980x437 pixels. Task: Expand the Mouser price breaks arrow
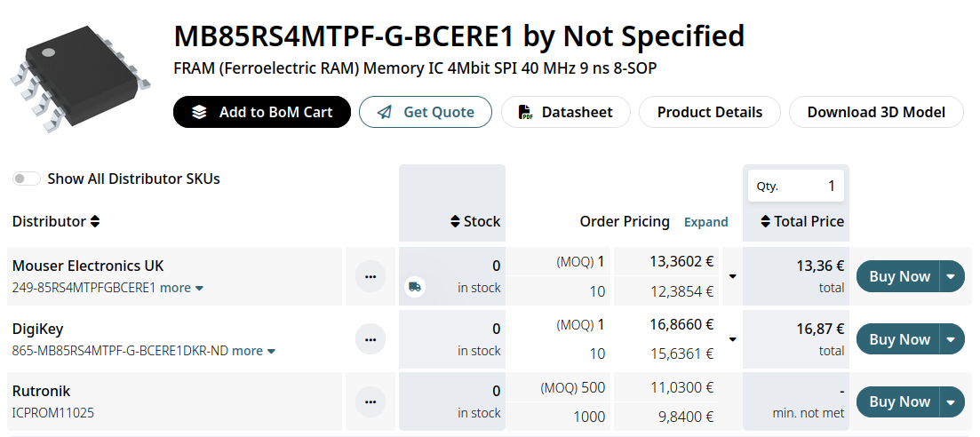(x=733, y=276)
